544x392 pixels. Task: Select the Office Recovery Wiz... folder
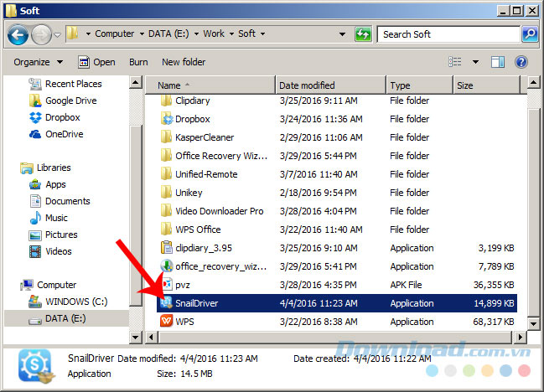coord(221,156)
